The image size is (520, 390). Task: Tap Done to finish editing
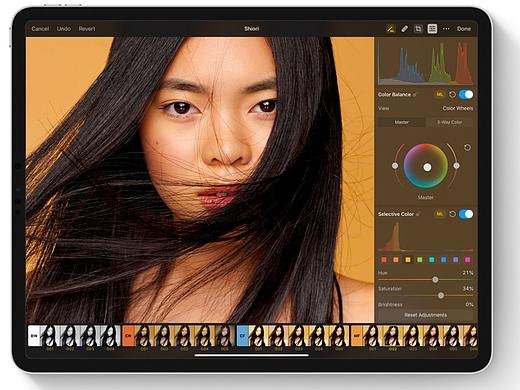pyautogui.click(x=464, y=29)
